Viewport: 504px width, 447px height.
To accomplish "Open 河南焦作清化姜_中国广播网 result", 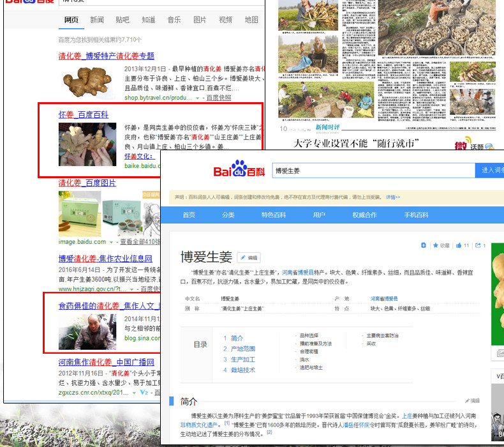I will tap(107, 362).
